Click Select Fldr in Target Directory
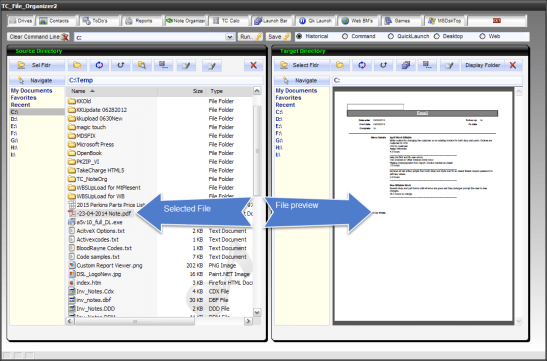Image resolution: width=547 pixels, height=361 pixels. (301, 65)
